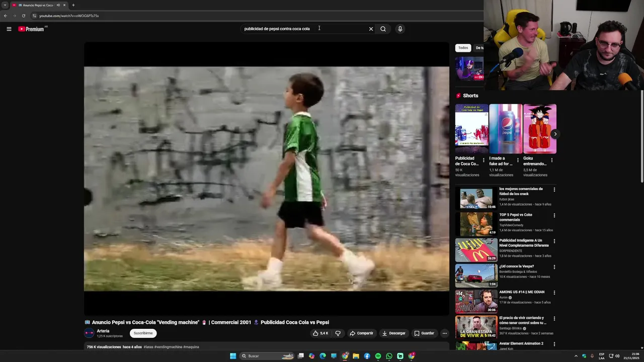Switch the ESP LAA input language indicator
644x362 pixels.
coord(602,356)
